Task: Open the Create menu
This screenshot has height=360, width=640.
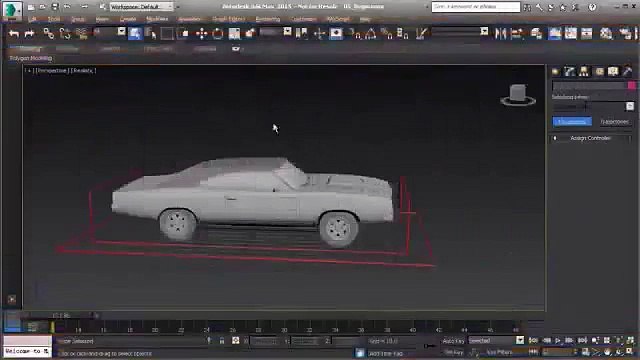Action: [x=128, y=19]
